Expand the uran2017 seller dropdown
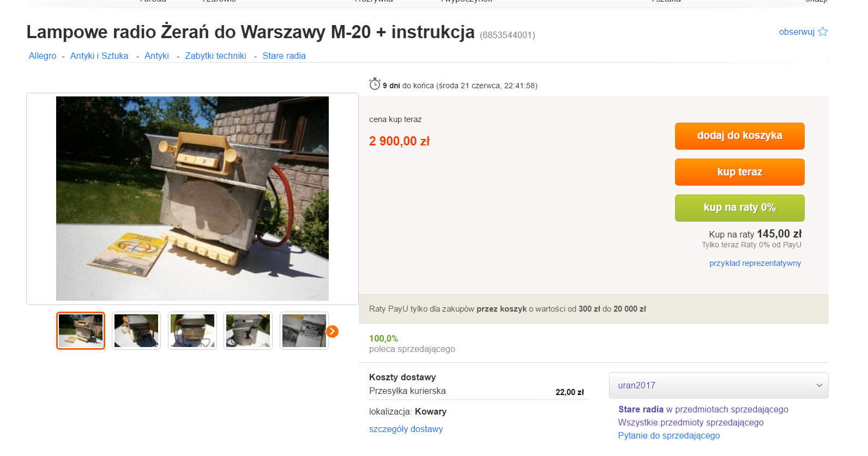The height and width of the screenshot is (456, 868). 719,385
